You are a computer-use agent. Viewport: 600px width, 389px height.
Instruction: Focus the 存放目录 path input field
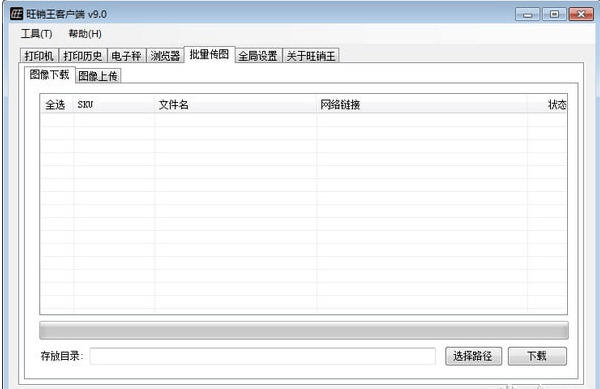click(262, 356)
